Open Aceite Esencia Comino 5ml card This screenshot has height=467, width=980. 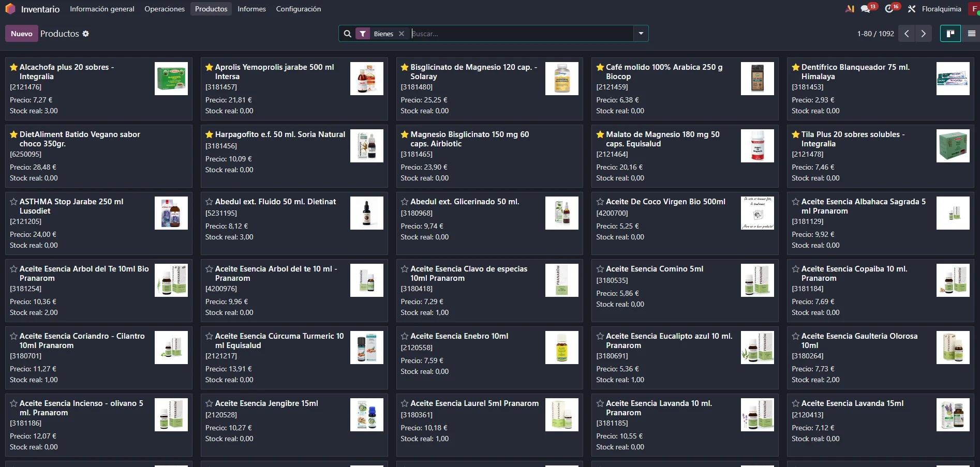(685, 291)
